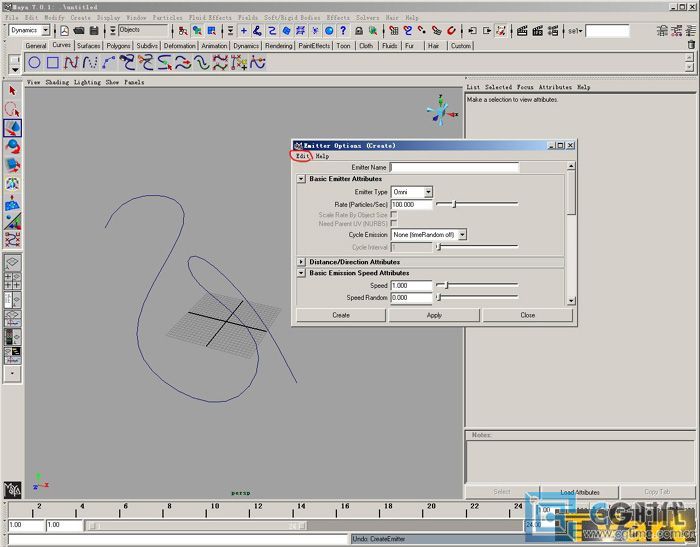Click the lock selection padlock icon
Screen dimensions: 700x547
358,30
